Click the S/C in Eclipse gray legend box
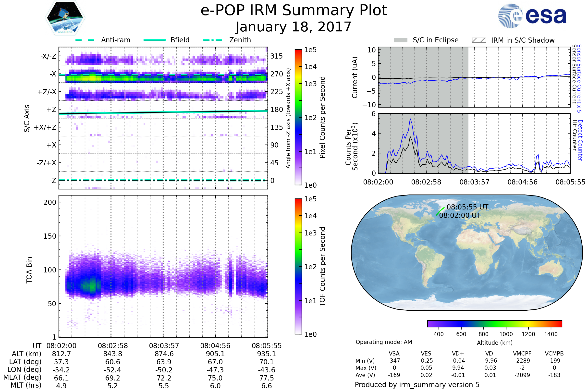Screen dimensions: 588x392 (400, 40)
